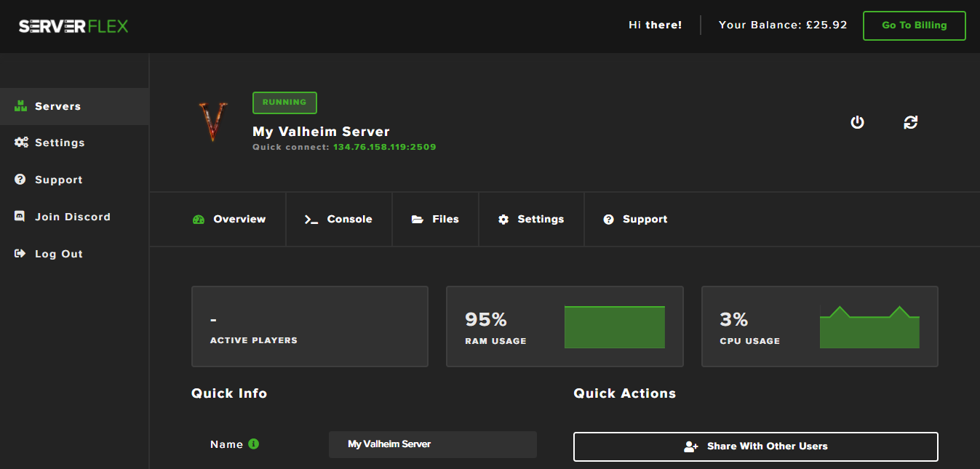Click the gauge icon on Overview tab

point(199,219)
